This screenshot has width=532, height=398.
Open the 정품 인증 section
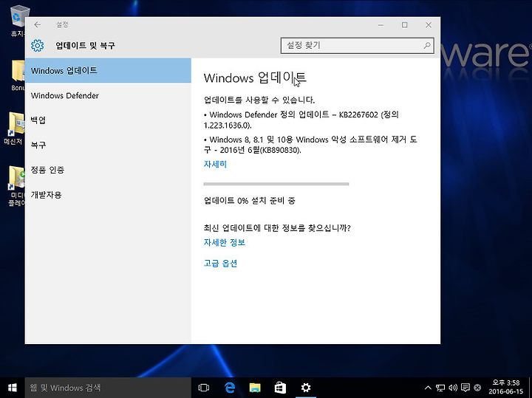click(108, 170)
